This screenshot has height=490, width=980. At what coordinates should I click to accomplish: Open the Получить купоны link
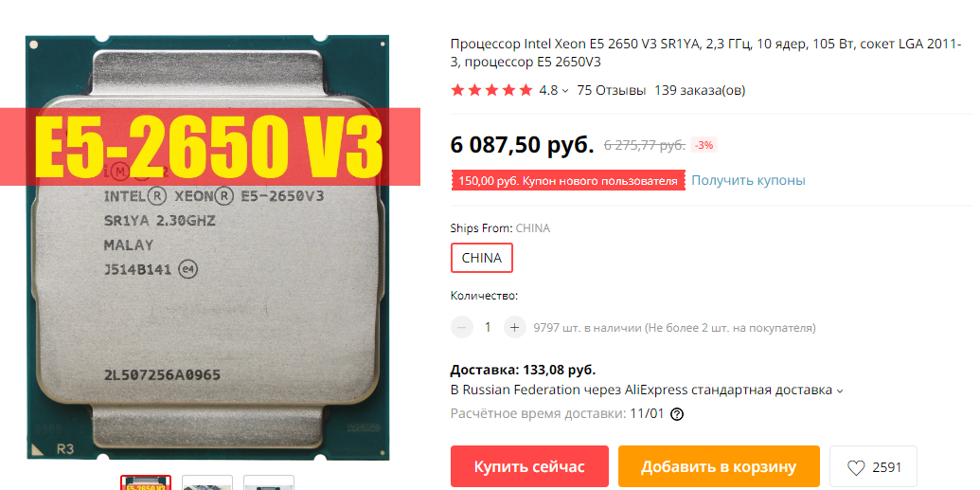click(748, 181)
